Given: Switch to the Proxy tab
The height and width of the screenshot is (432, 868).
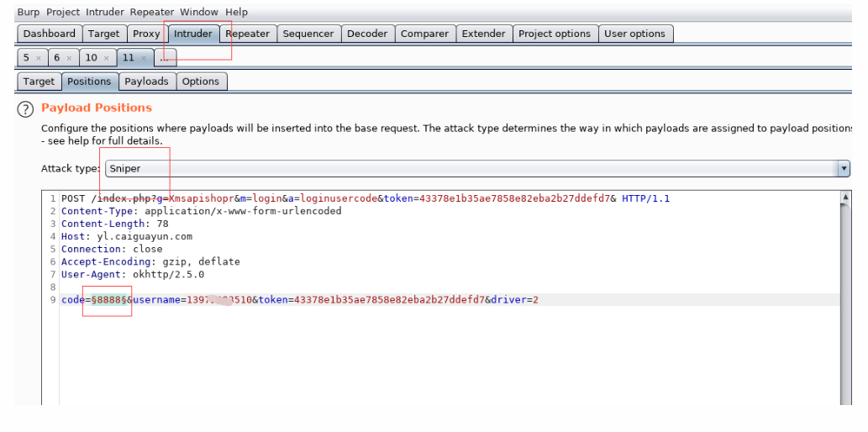Looking at the screenshot, I should pyautogui.click(x=147, y=34).
